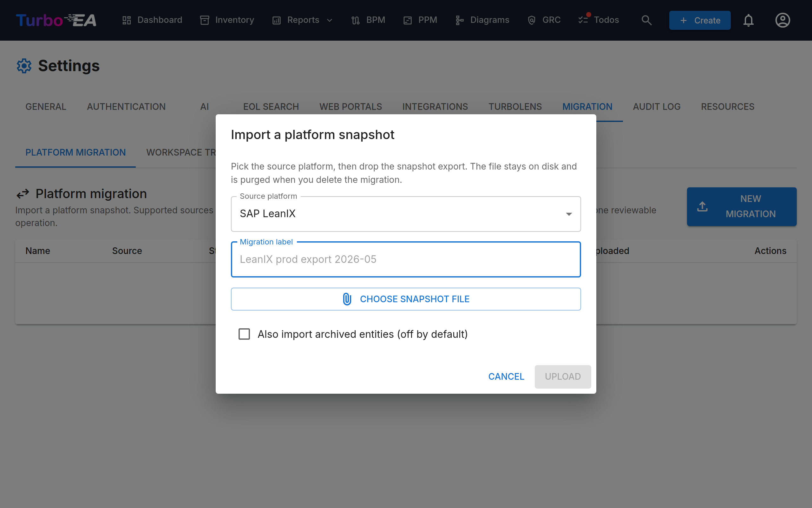
Task: Click Cancel in the import dialog
Action: pyautogui.click(x=506, y=377)
